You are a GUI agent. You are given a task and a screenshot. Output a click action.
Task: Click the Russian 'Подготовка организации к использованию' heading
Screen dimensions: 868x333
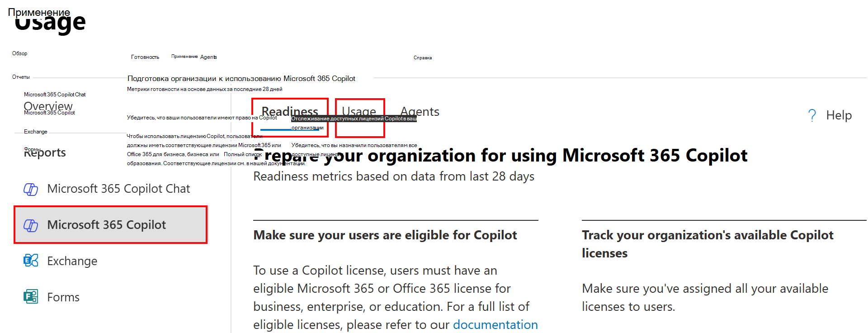click(241, 79)
